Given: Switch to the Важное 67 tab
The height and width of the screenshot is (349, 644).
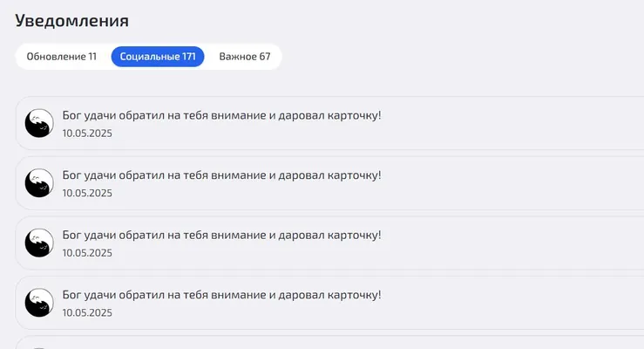Looking at the screenshot, I should 245,57.
